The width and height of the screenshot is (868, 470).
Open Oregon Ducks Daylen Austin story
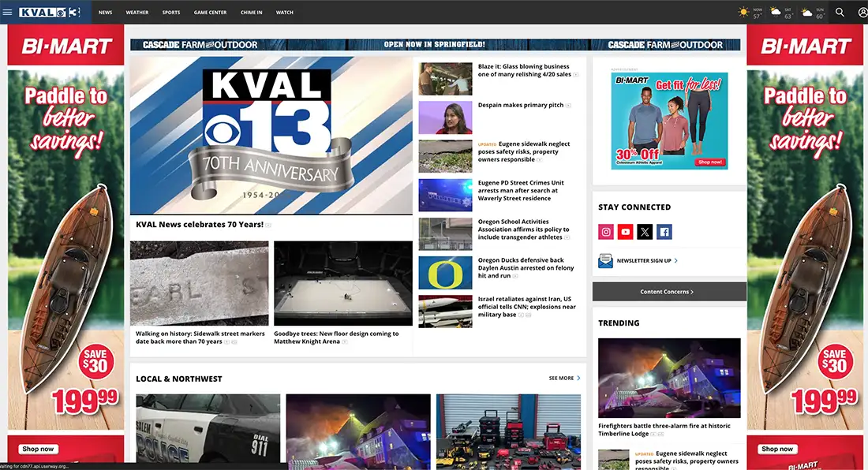coord(526,267)
